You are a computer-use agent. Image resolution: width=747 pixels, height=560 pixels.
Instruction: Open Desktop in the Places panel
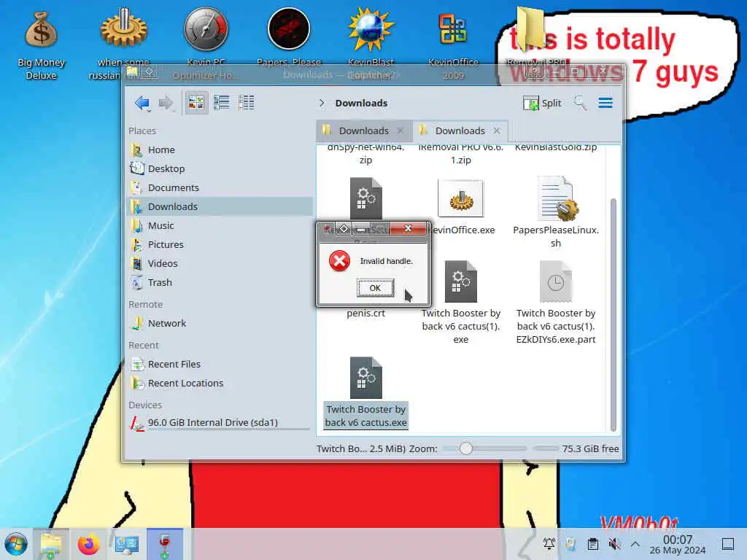point(220,168)
